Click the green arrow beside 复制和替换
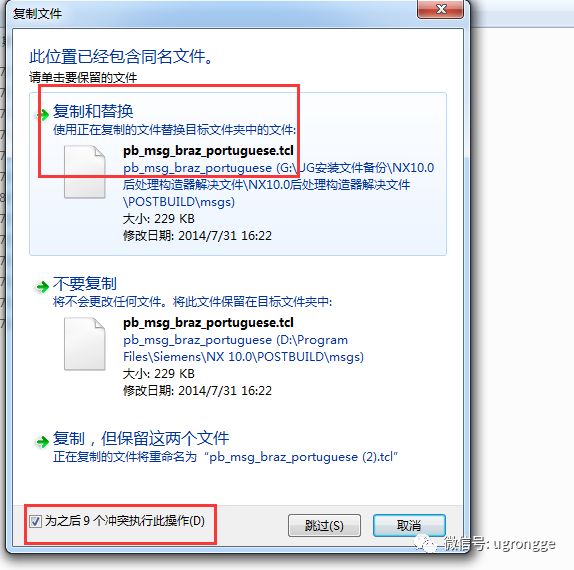The width and height of the screenshot is (574, 570). pos(43,115)
